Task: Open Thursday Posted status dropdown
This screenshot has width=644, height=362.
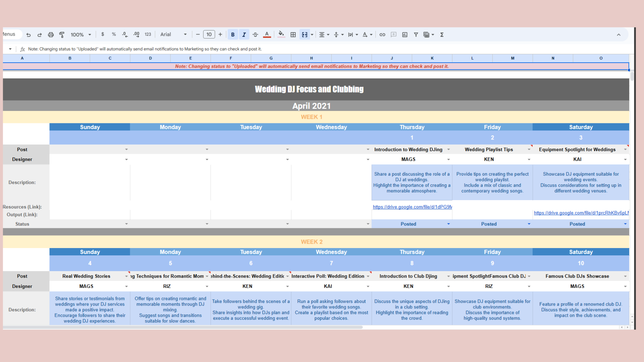Action: coord(448,224)
